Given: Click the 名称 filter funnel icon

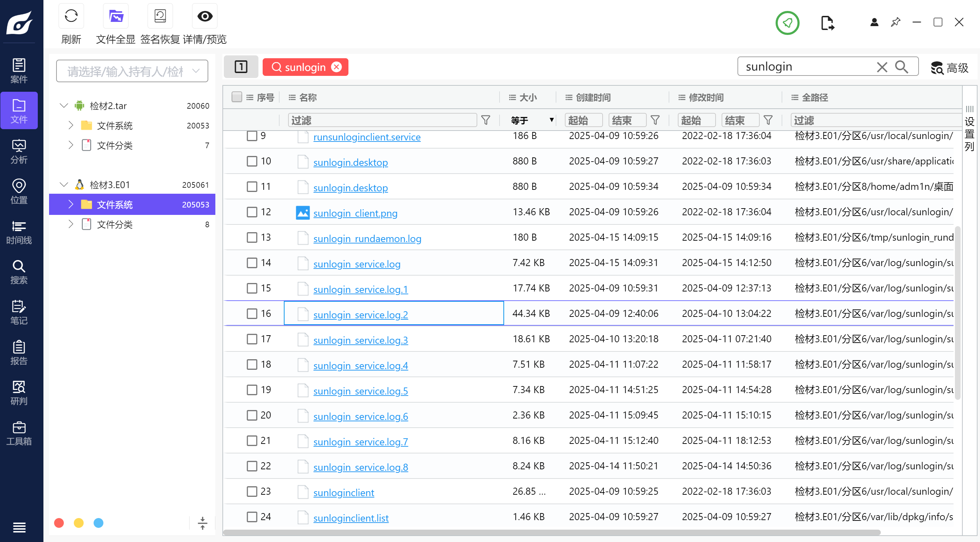Looking at the screenshot, I should click(485, 120).
